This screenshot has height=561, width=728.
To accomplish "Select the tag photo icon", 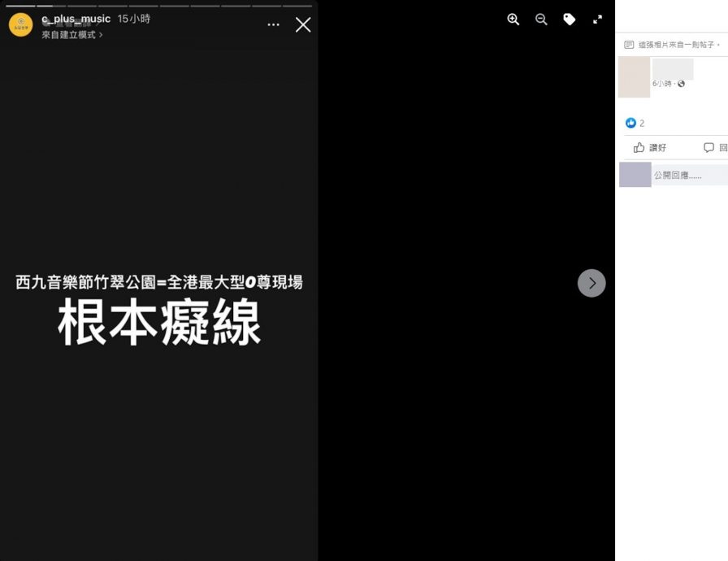I will point(570,19).
